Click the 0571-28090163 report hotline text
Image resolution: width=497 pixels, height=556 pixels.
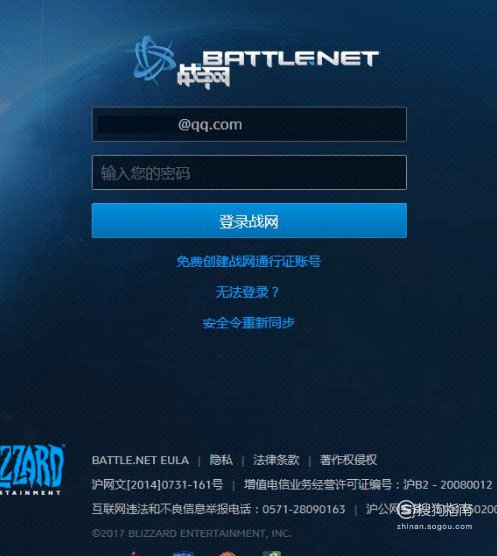[303, 509]
